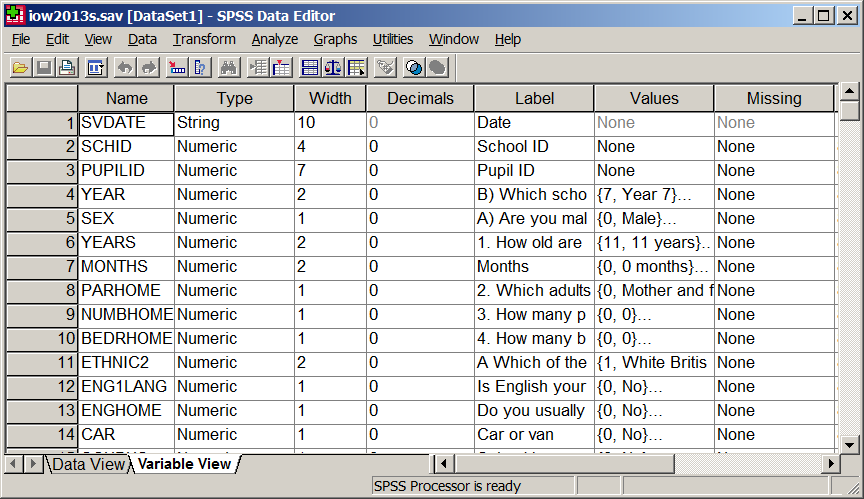Click the NUMBHOME name cell
Image resolution: width=864 pixels, height=499 pixels.
126,314
